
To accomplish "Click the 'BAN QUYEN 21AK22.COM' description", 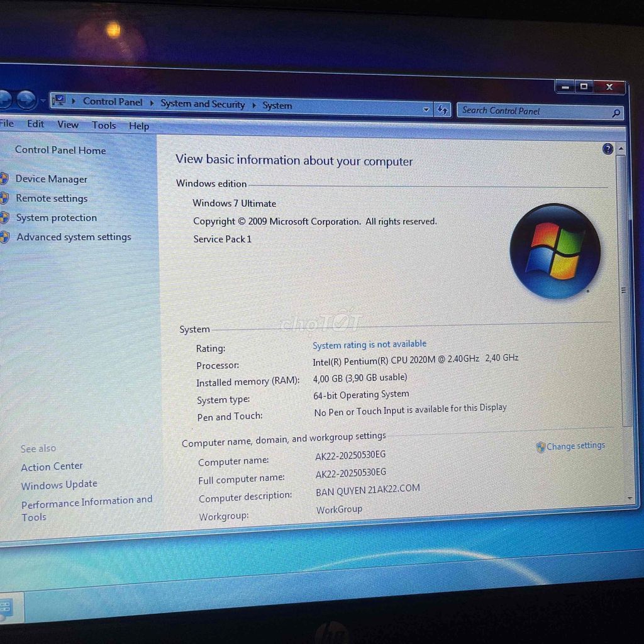I will [x=368, y=490].
